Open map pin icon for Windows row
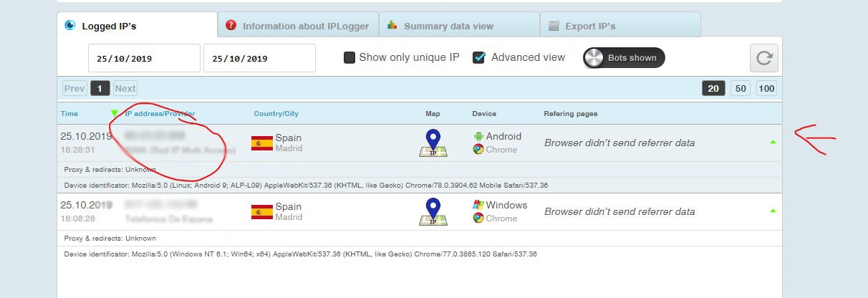This screenshot has height=298, width=868. click(x=433, y=211)
